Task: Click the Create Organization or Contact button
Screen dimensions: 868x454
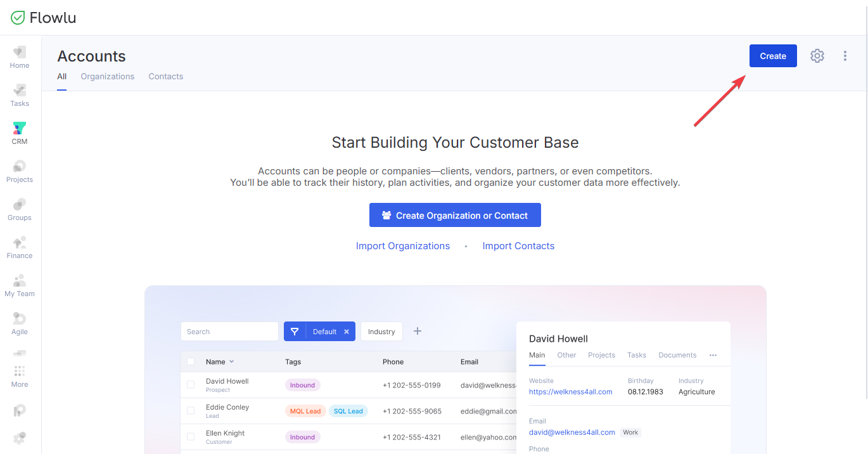Action: [455, 215]
